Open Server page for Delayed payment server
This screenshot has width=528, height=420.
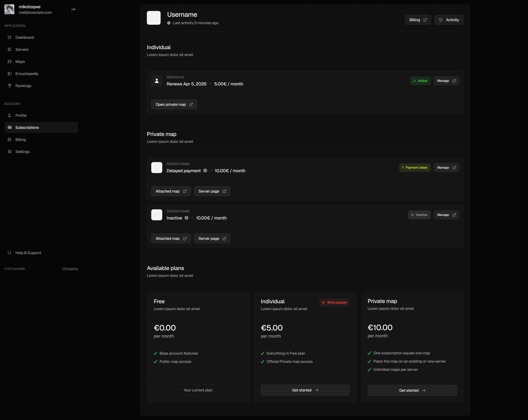[x=212, y=191]
